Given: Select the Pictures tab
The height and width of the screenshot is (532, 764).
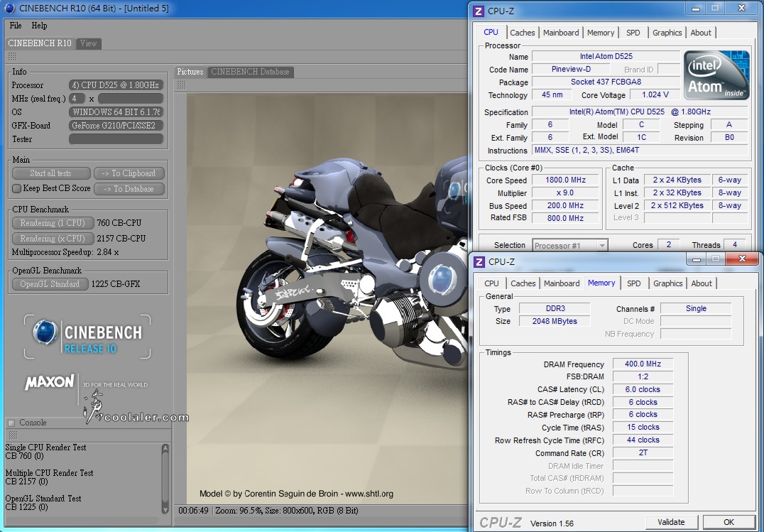Looking at the screenshot, I should 190,72.
